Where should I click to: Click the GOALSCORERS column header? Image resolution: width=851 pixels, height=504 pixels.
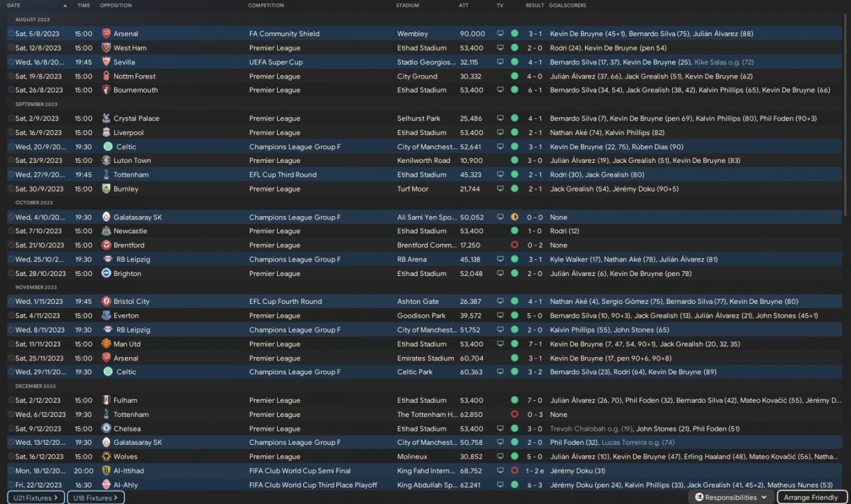click(568, 5)
